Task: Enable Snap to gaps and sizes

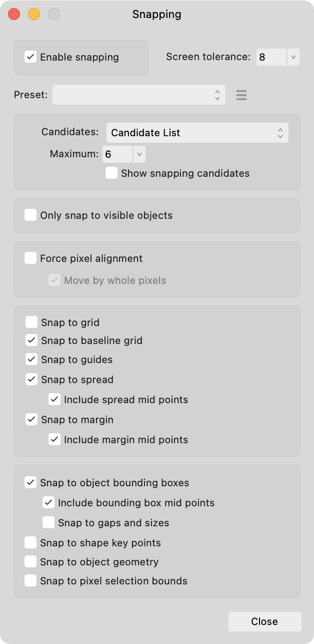Action: point(48,523)
